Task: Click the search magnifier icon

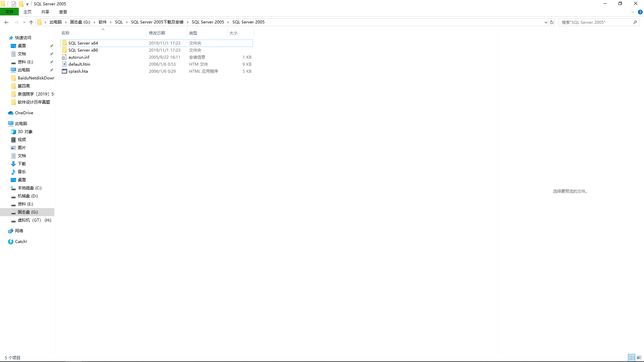Action: [x=635, y=22]
